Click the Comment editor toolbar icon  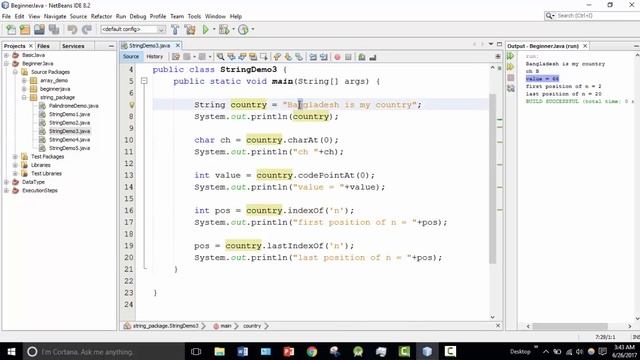point(362,57)
